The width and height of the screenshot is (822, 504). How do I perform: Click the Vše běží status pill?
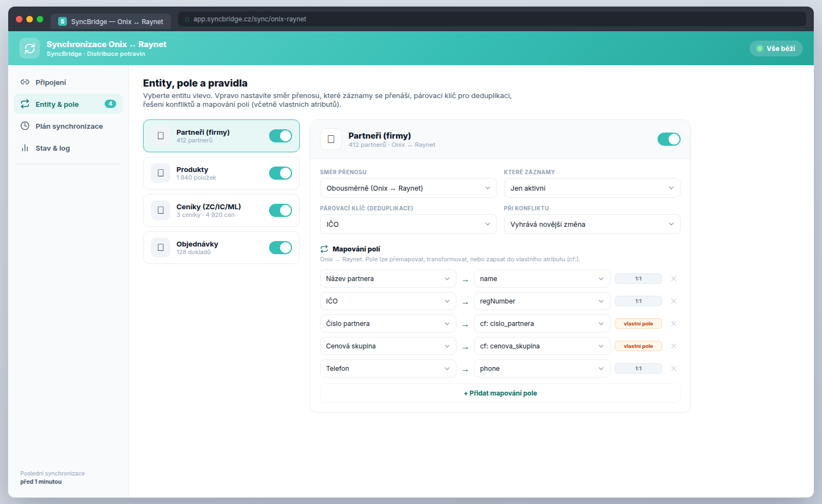pyautogui.click(x=776, y=49)
